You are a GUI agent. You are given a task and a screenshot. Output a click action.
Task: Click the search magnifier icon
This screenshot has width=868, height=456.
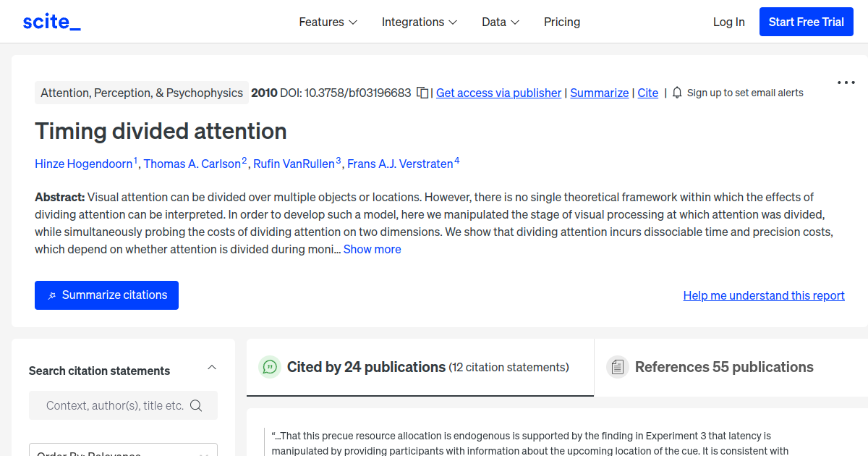point(196,405)
